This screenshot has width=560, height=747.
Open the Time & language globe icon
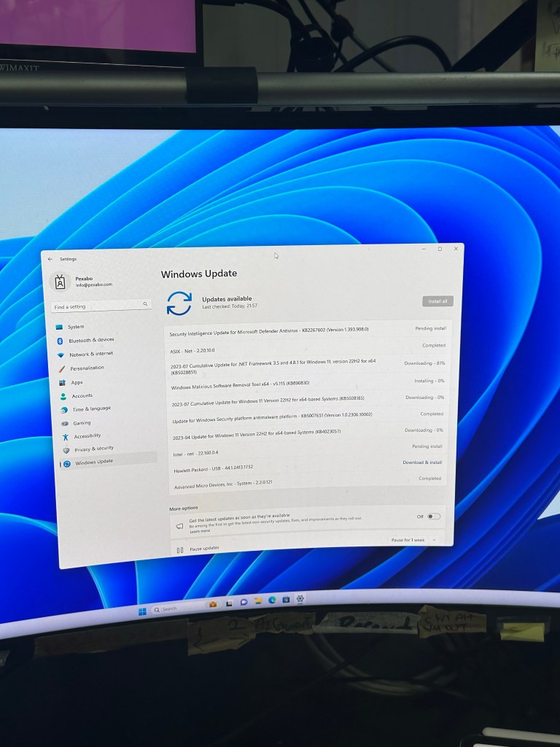point(64,410)
